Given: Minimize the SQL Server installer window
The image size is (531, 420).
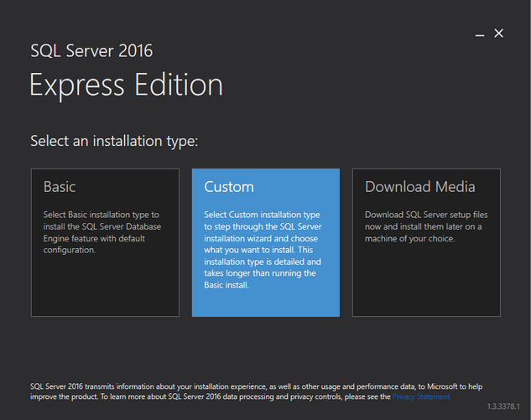Looking at the screenshot, I should coord(480,34).
